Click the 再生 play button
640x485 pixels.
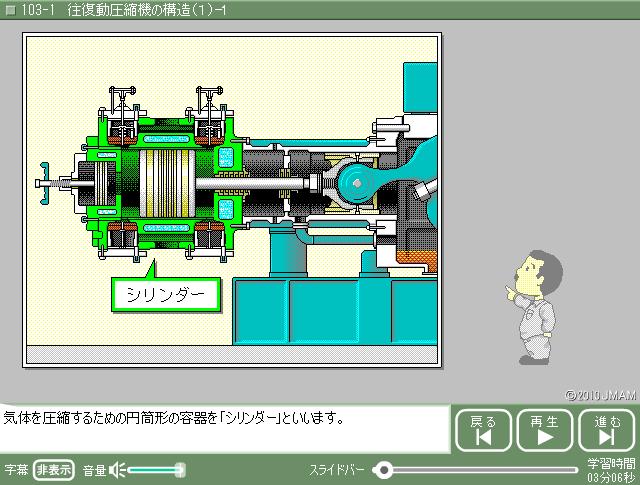click(544, 430)
